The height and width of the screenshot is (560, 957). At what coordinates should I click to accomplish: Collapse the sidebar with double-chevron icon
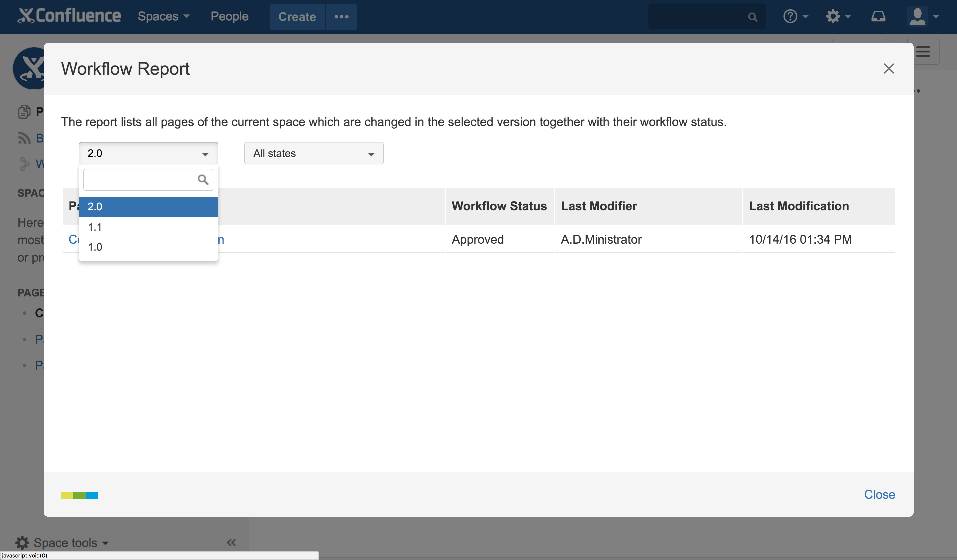[x=231, y=543]
